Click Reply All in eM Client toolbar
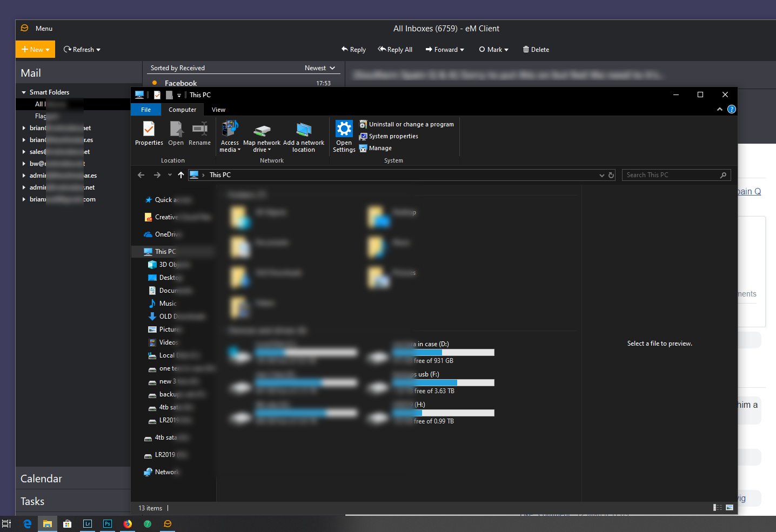776x532 pixels. pos(395,50)
